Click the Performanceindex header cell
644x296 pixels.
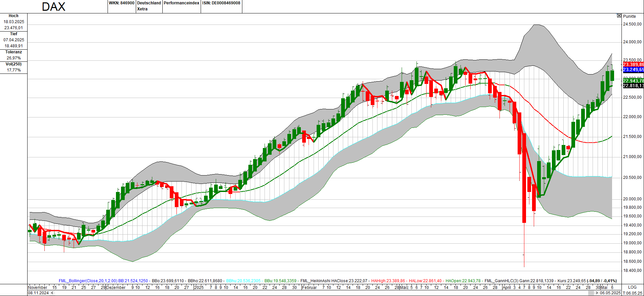coord(182,3)
